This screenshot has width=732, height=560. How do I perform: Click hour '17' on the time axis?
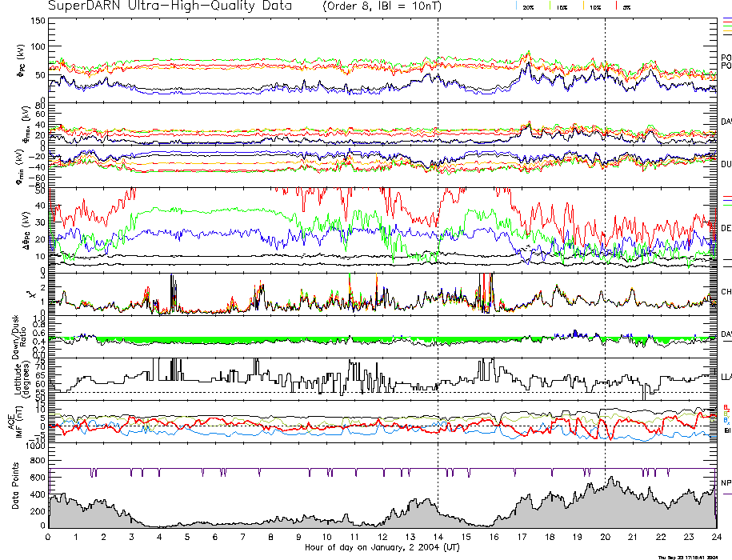(x=522, y=537)
